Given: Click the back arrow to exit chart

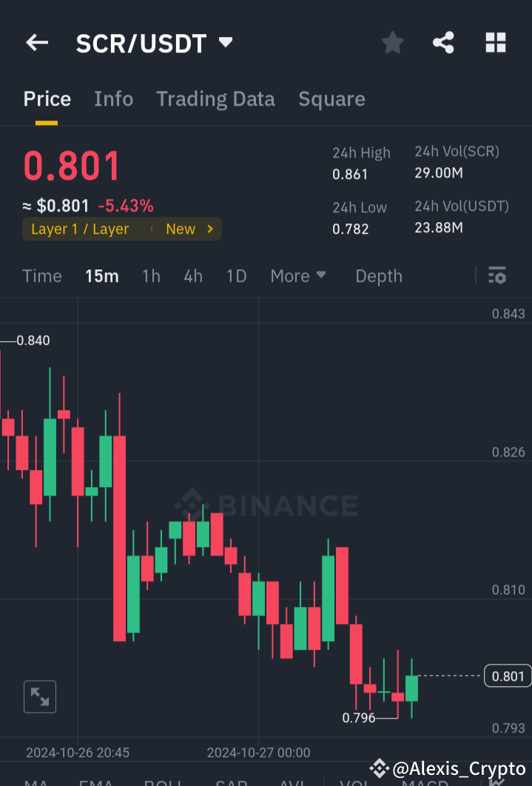Looking at the screenshot, I should point(36,42).
